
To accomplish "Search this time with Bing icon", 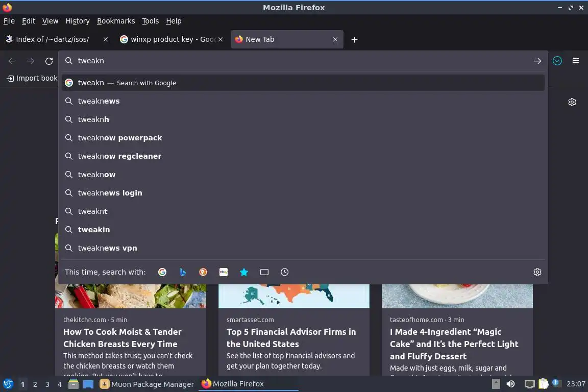I will (183, 272).
